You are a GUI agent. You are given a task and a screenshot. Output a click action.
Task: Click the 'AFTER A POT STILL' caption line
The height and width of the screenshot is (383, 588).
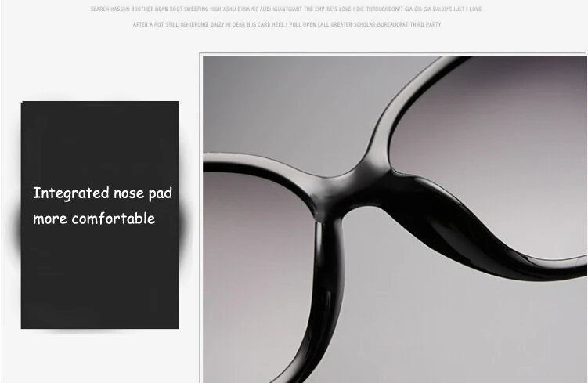(x=287, y=25)
